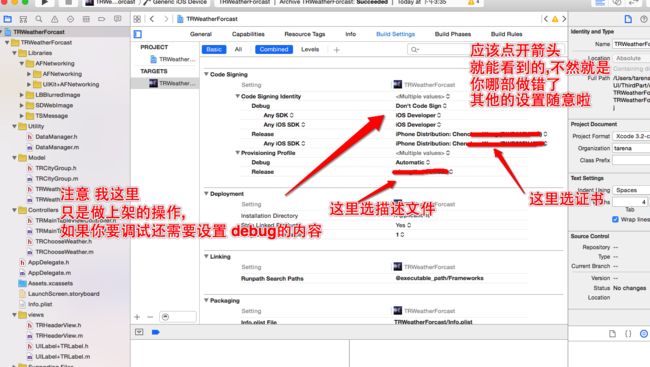Select the All filter toggle
650x367 pixels.
(x=238, y=49)
